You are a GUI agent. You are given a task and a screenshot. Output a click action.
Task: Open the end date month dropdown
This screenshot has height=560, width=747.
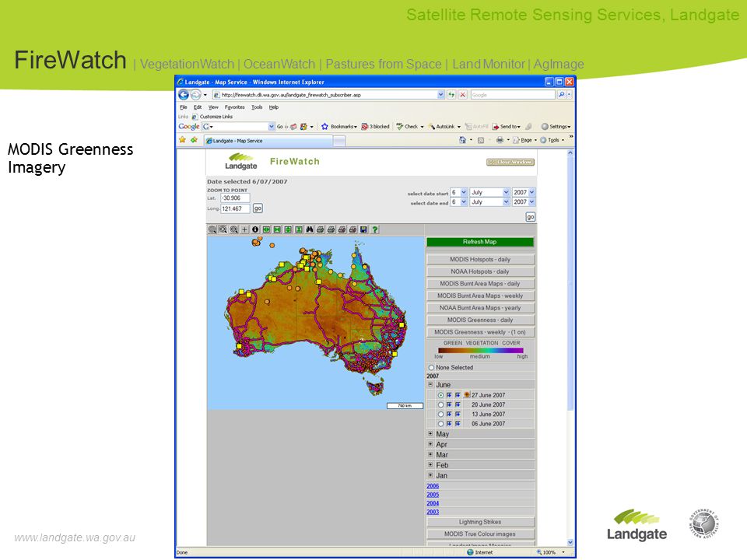(489, 202)
